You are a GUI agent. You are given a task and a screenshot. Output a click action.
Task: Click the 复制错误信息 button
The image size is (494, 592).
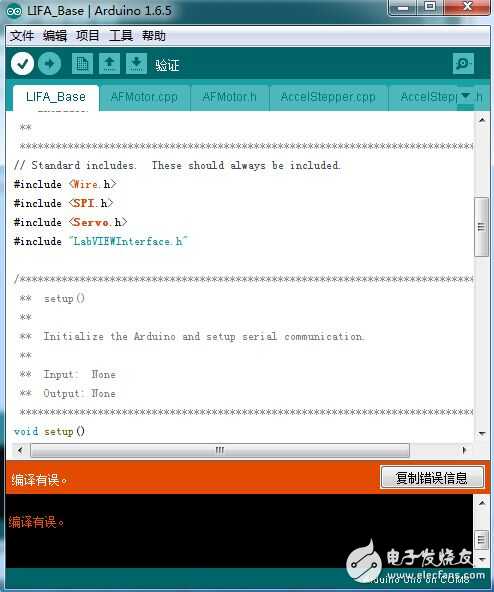[x=432, y=478]
